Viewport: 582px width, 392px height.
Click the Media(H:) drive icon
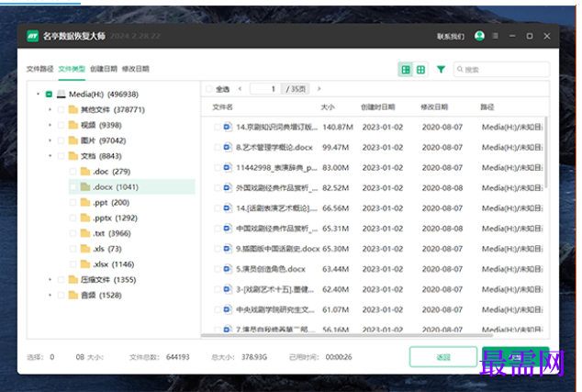[61, 94]
